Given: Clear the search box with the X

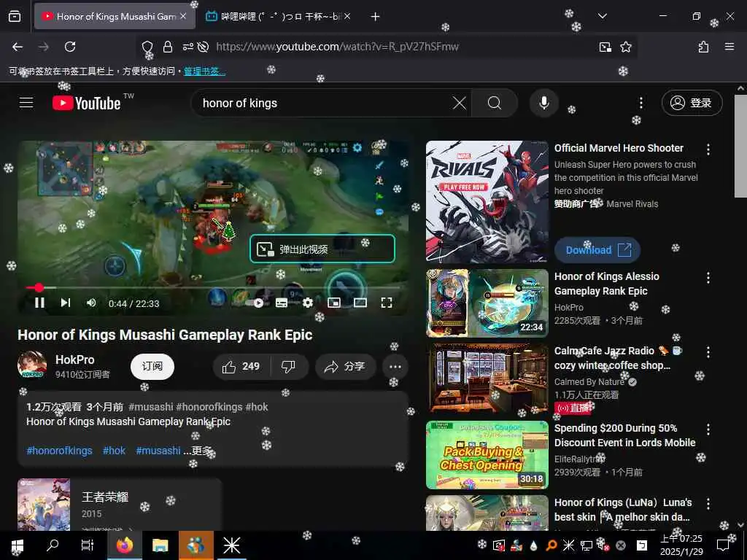Looking at the screenshot, I should (460, 103).
